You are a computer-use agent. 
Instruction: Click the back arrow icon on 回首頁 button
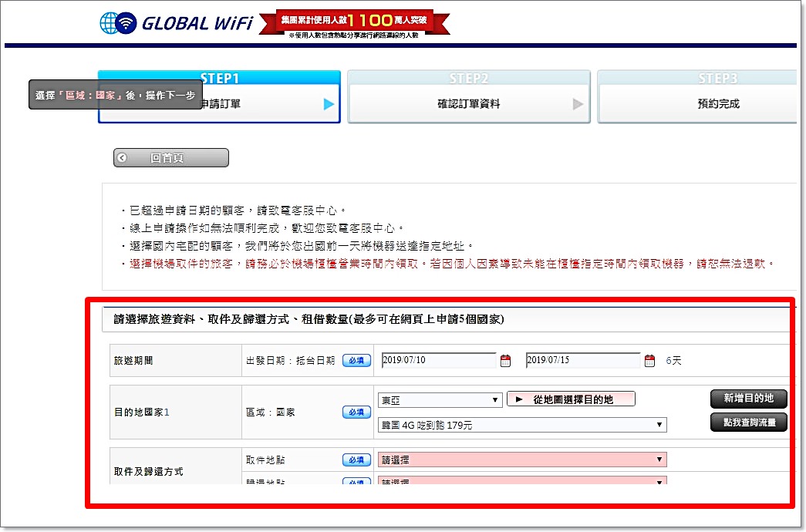click(122, 158)
